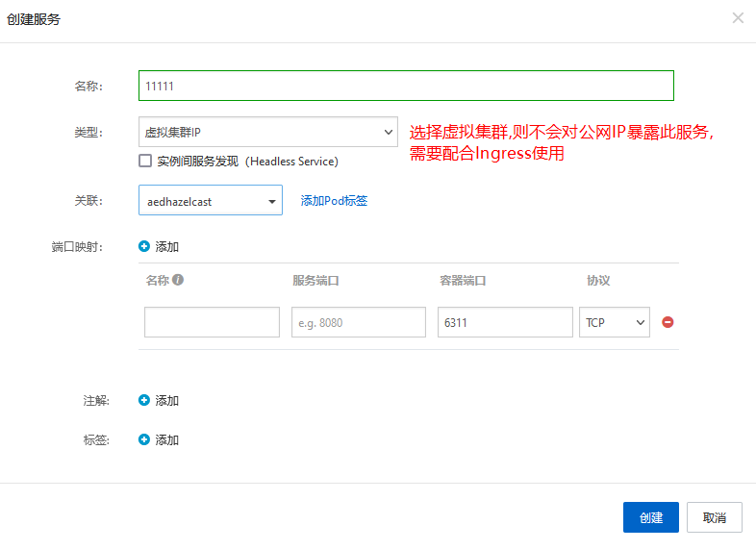Click the 添加 text next to 标签
The width and height of the screenshot is (756, 550).
pos(167,439)
